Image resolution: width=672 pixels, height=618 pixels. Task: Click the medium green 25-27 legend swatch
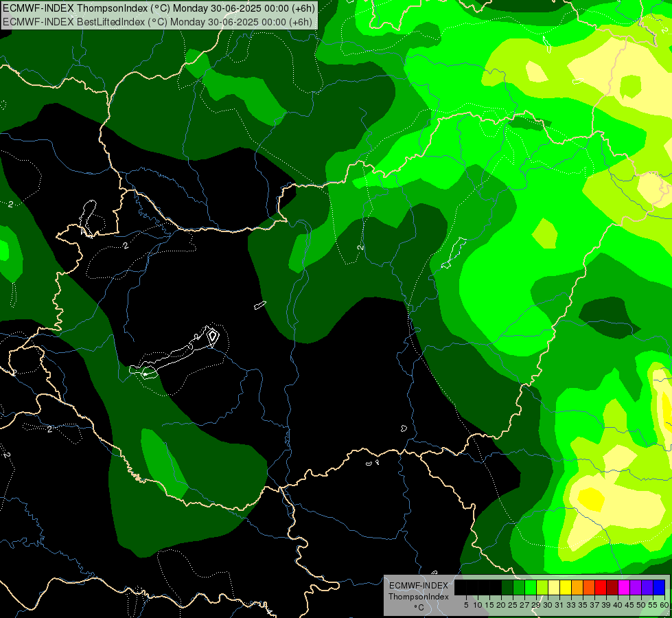point(519,587)
